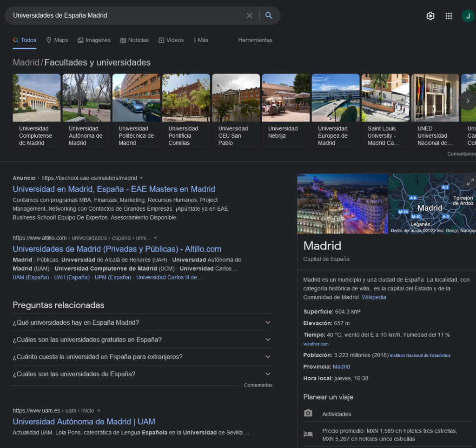476x448 pixels.
Task: Click the Elevación label
Action: click(x=318, y=323)
